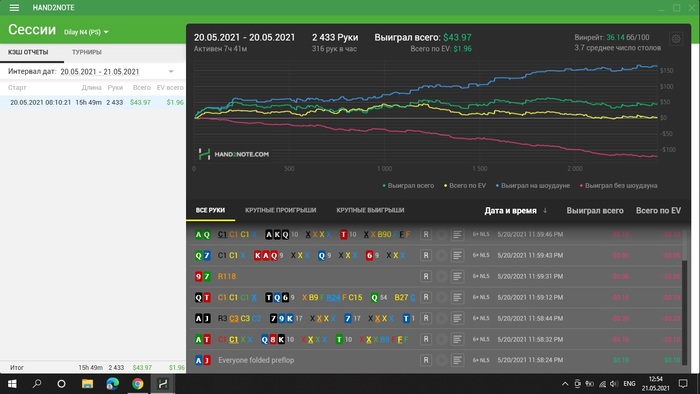700x394 pixels.
Task: Open the hamburger main menu
Action: 14,8
